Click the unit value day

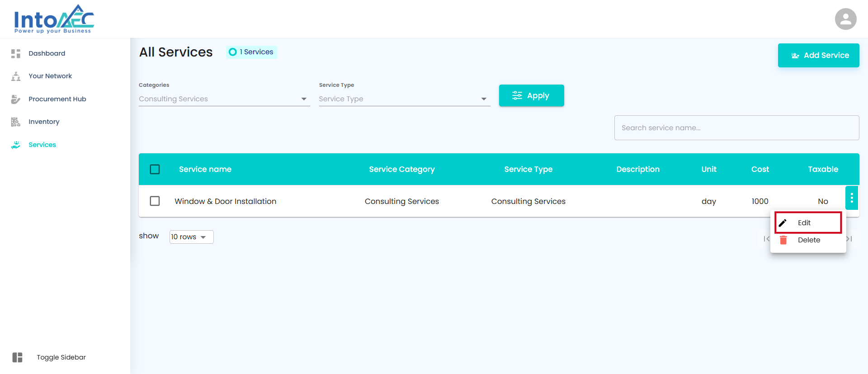pos(709,201)
